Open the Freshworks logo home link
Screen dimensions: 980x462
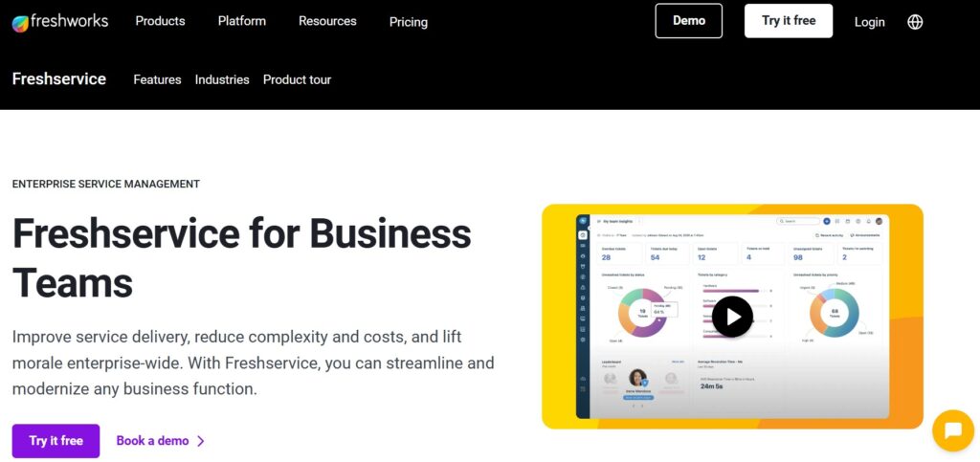(60, 22)
